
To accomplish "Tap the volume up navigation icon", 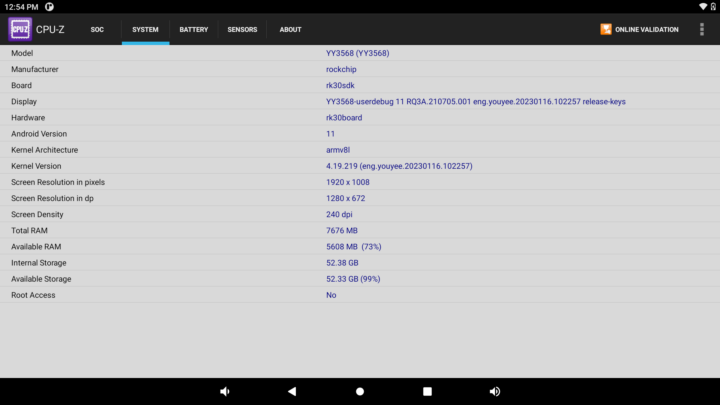I will click(495, 391).
